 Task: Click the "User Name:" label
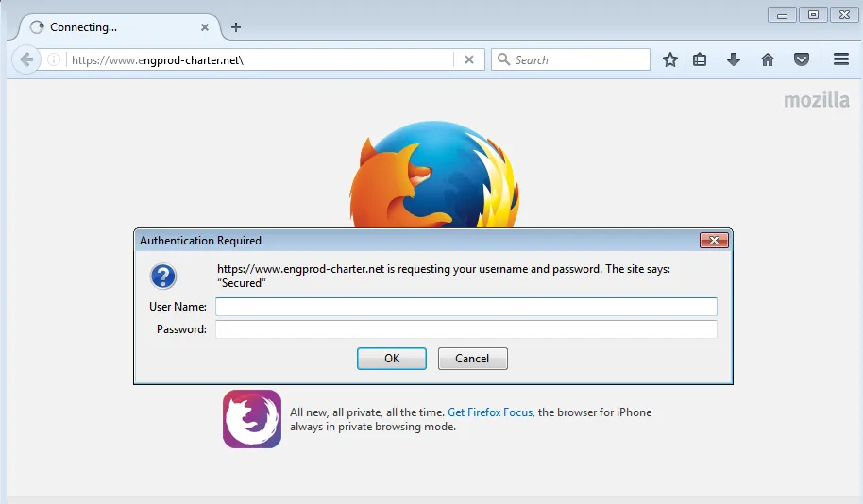(178, 307)
